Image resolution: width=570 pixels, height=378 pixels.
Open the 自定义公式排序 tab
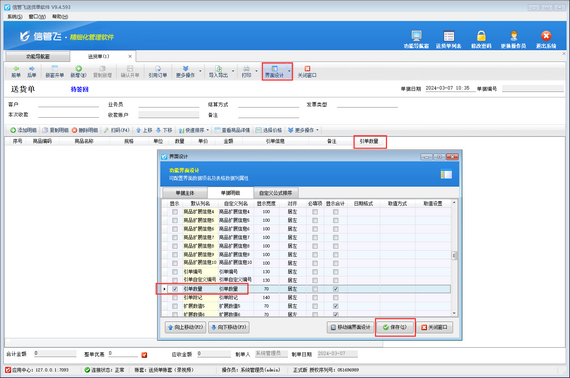275,193
